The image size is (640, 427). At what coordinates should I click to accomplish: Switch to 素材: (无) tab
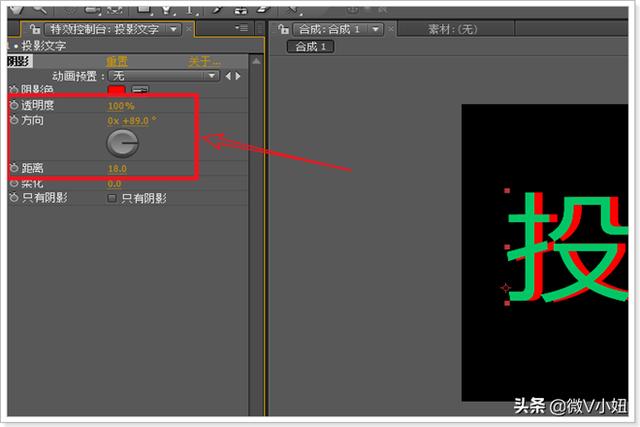click(x=452, y=29)
